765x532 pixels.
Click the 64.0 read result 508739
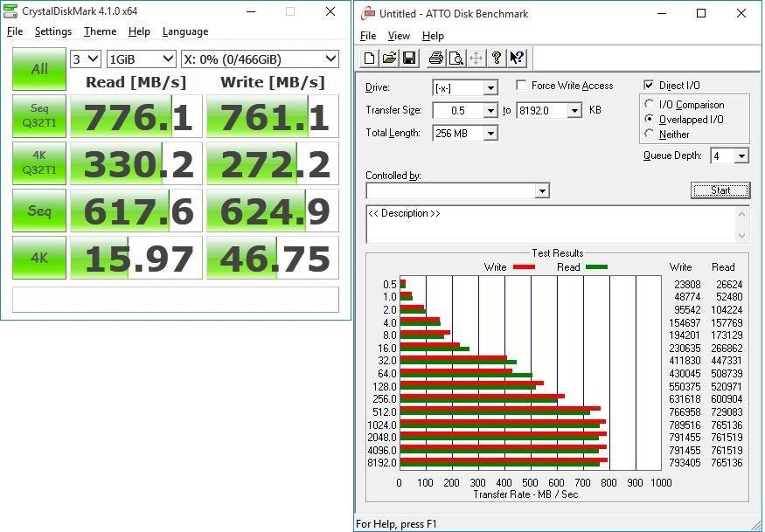point(727,374)
